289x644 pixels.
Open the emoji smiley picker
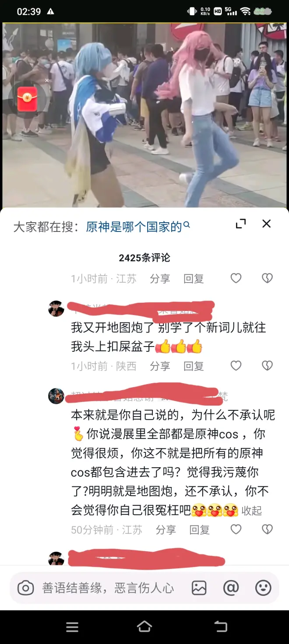(x=263, y=588)
